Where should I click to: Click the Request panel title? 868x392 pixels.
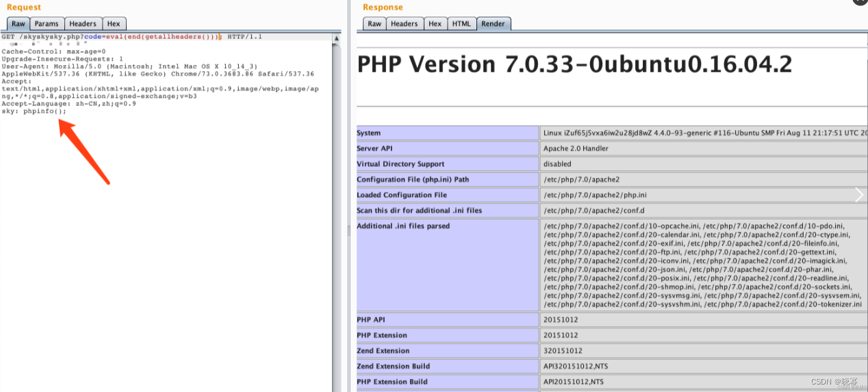click(x=24, y=7)
